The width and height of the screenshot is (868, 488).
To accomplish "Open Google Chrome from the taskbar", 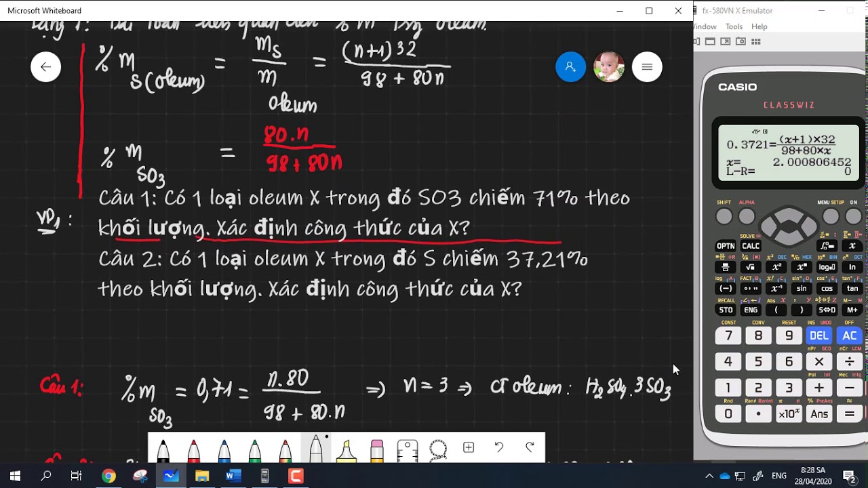I will [x=108, y=476].
